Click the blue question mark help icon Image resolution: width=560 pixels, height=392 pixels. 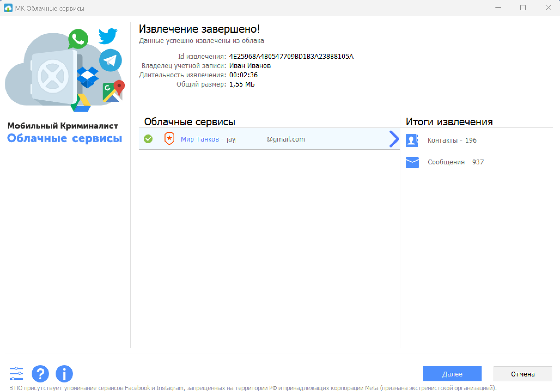click(40, 373)
